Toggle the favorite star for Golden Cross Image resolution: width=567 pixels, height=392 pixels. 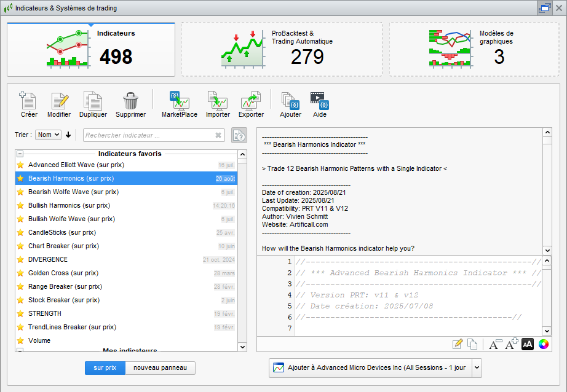[x=20, y=273]
